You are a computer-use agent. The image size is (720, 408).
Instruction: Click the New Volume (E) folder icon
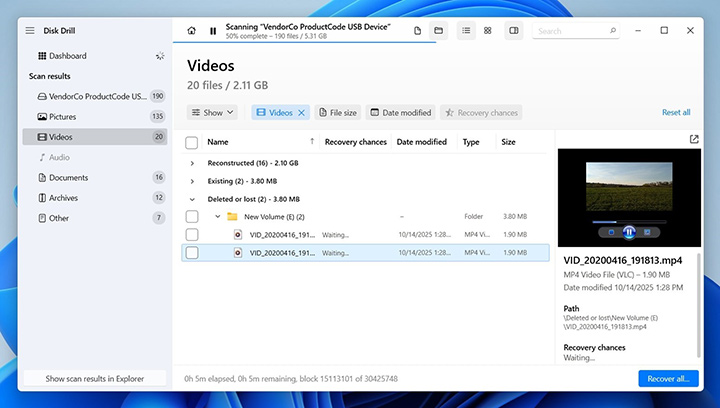[x=232, y=217]
